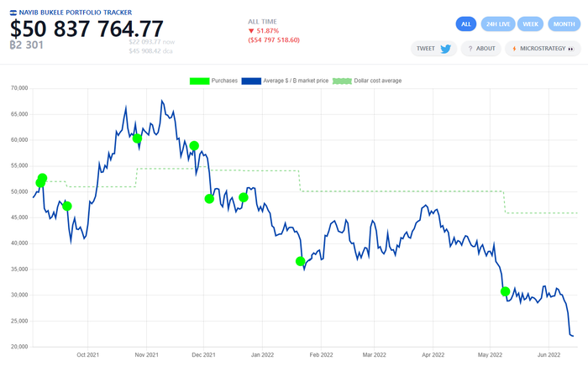This screenshot has height=366, width=588.
Task: Click the red down-triangle loss indicator
Action: (x=251, y=31)
